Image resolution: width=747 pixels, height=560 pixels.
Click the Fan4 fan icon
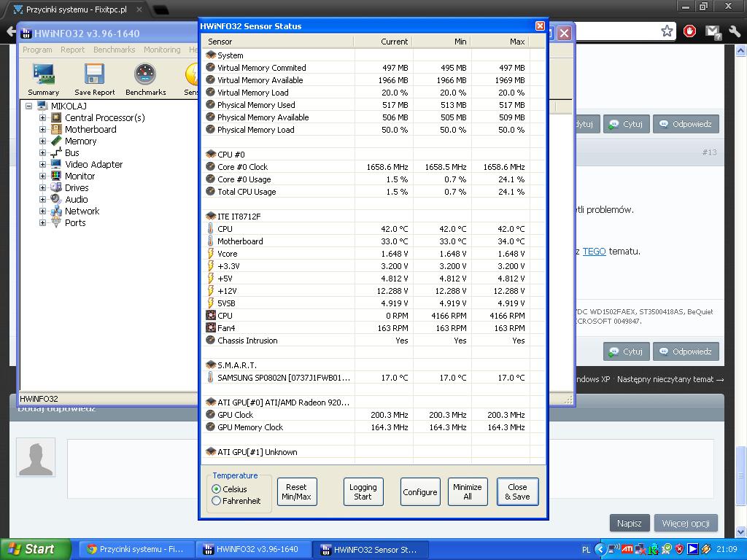[210, 327]
